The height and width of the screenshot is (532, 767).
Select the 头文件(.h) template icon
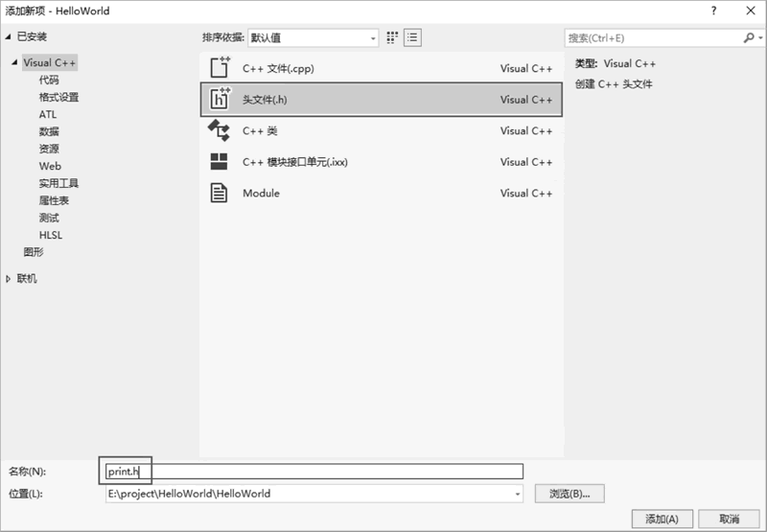click(x=220, y=99)
